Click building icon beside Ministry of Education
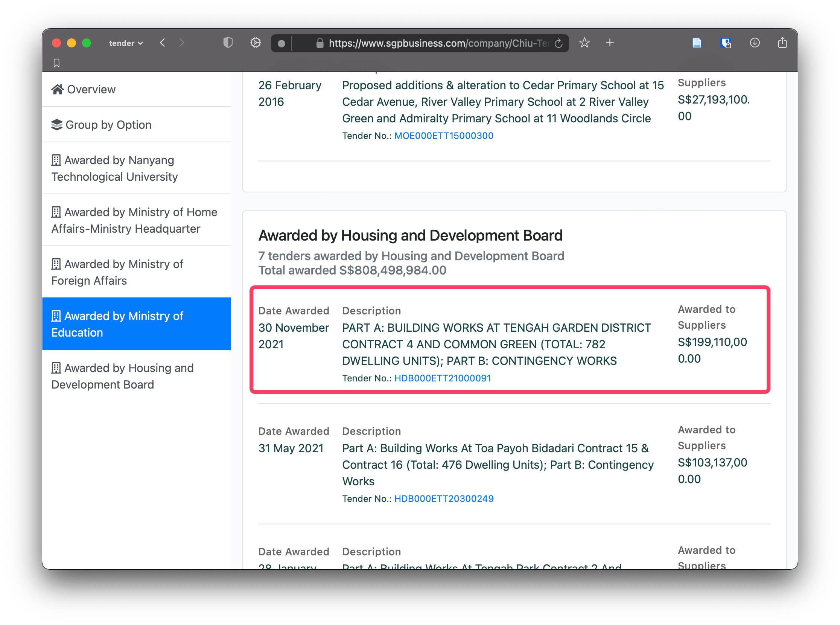The width and height of the screenshot is (840, 625). click(x=56, y=316)
